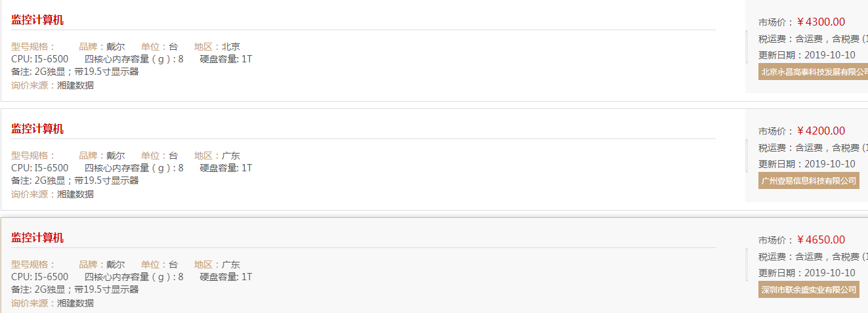Viewport: 868px width, 313px height.
Task: Click 内存容量 value in the ¥4650.00 listing
Action: tap(181, 277)
